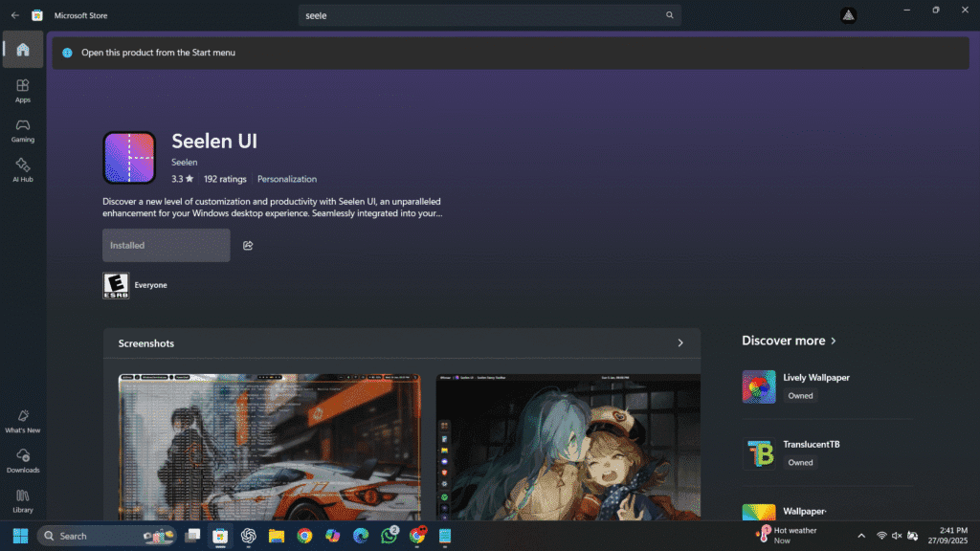Click the Microsoft Store title bar logo
The image size is (980, 551).
pos(37,15)
